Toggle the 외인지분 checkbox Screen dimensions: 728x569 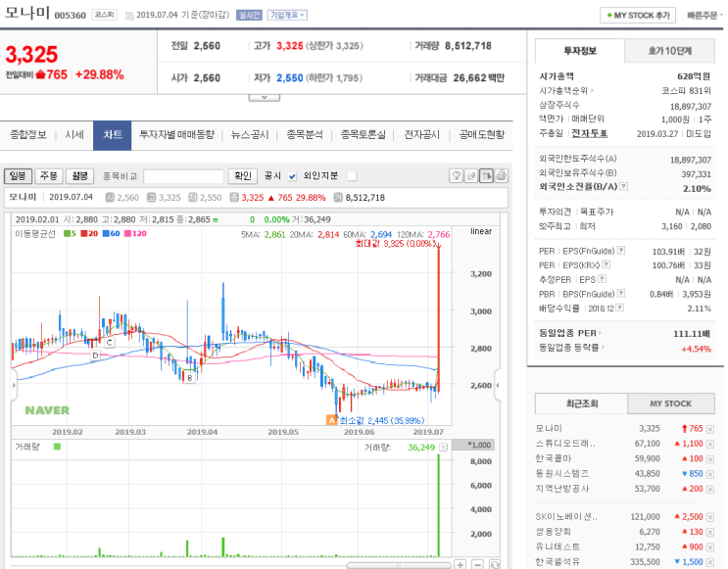click(352, 176)
